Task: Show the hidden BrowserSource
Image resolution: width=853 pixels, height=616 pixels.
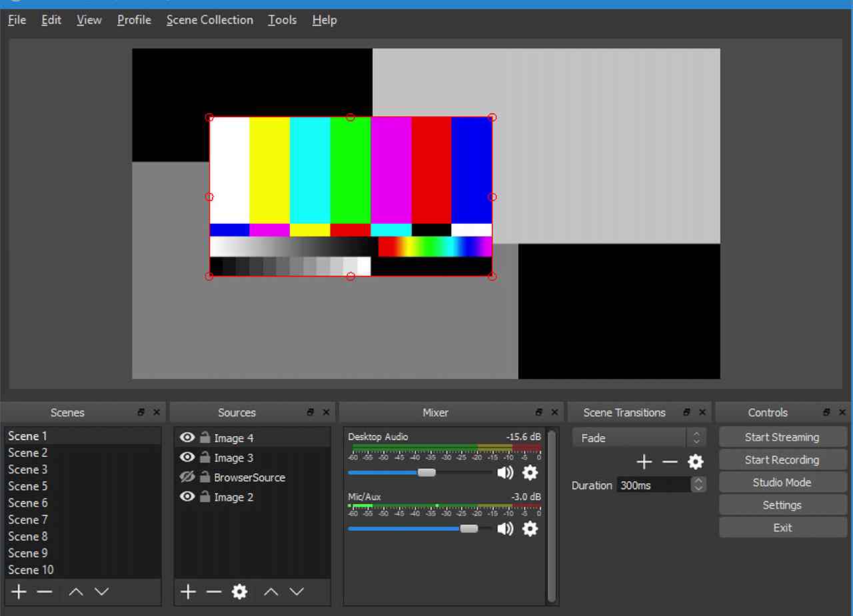Action: click(x=187, y=477)
